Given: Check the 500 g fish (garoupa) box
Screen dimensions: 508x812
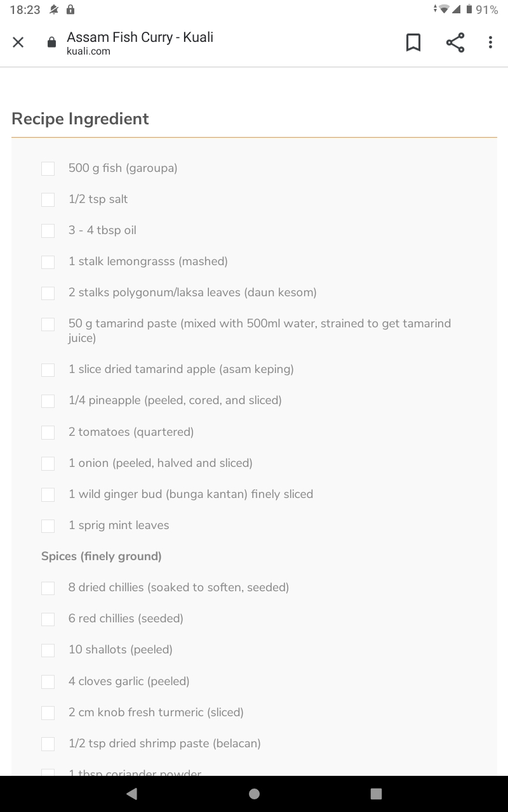Looking at the screenshot, I should (x=48, y=168).
